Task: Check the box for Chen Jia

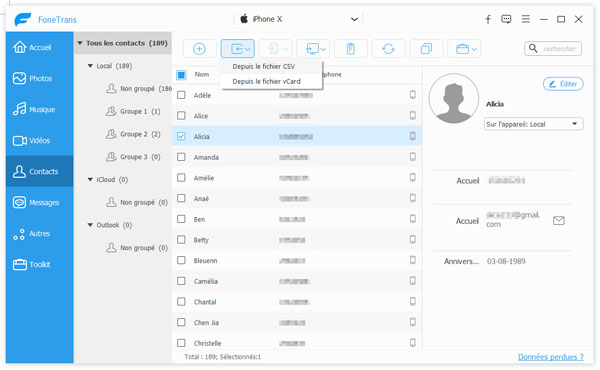Action: 181,322
